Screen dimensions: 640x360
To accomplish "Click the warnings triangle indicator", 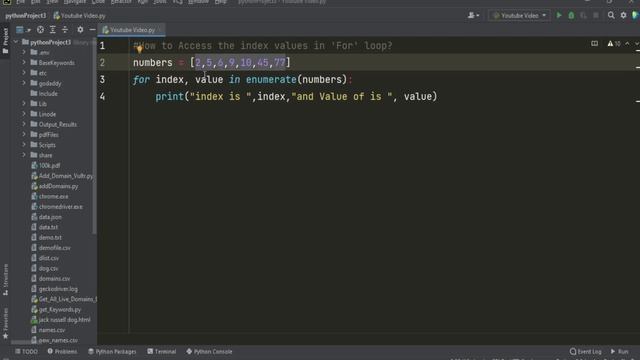I will click(613, 44).
